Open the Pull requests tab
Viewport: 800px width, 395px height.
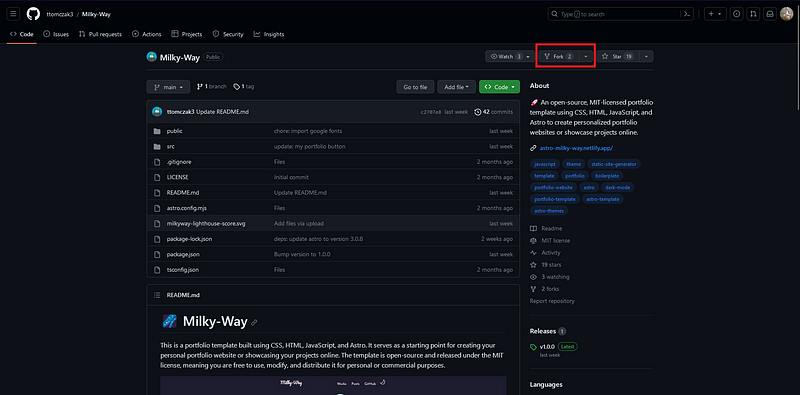click(x=101, y=34)
